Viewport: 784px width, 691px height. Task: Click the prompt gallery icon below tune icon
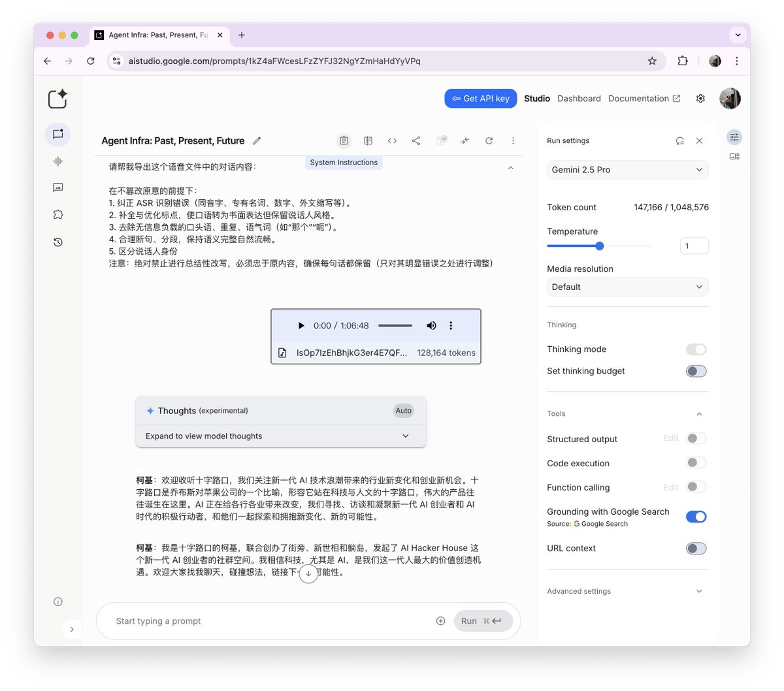(x=734, y=157)
